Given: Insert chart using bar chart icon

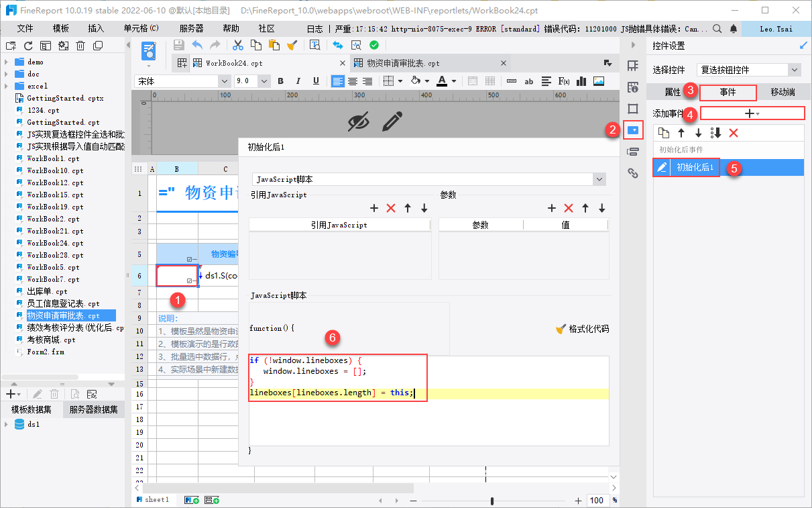Looking at the screenshot, I should click(x=581, y=81).
